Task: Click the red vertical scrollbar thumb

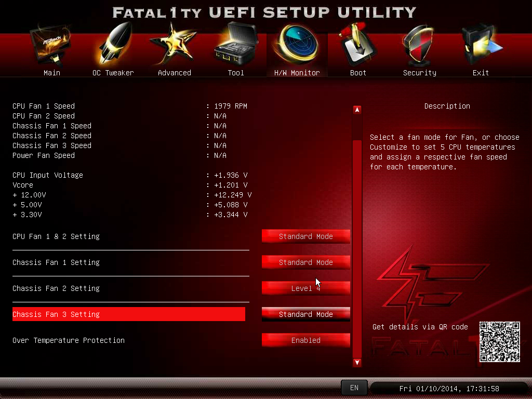Action: pyautogui.click(x=357, y=248)
